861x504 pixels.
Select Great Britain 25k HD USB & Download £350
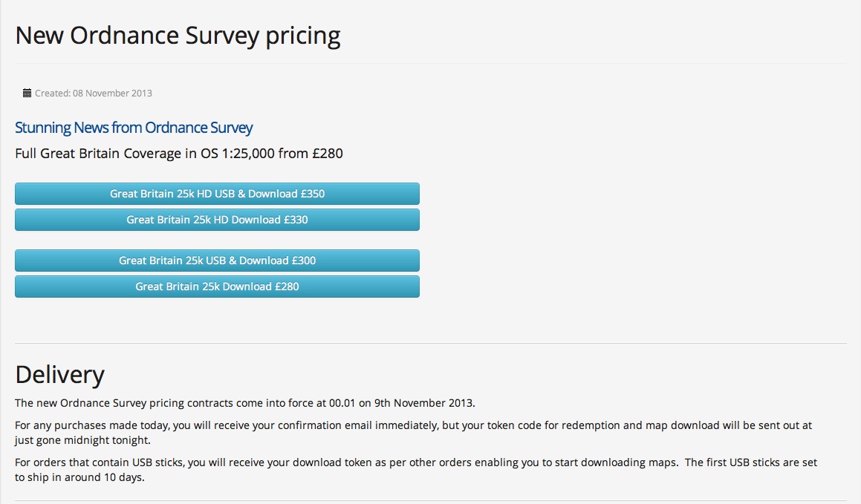click(x=217, y=194)
